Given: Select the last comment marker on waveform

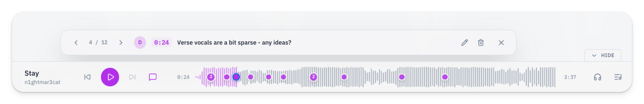Looking at the screenshot, I should (445, 77).
